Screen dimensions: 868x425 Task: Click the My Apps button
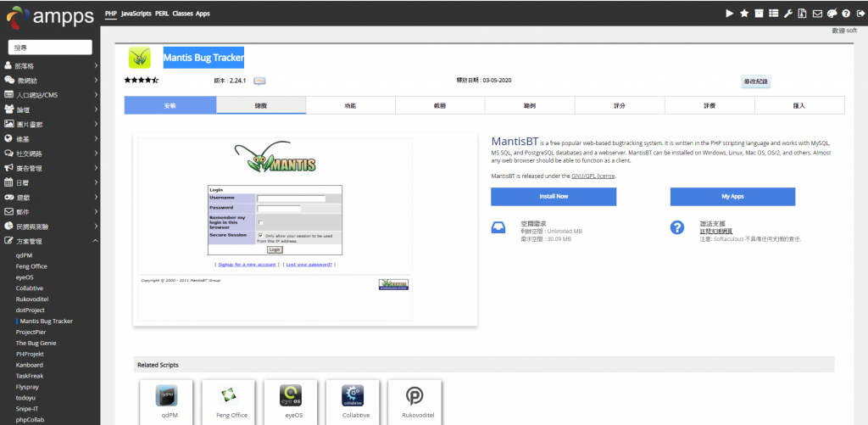(x=732, y=196)
